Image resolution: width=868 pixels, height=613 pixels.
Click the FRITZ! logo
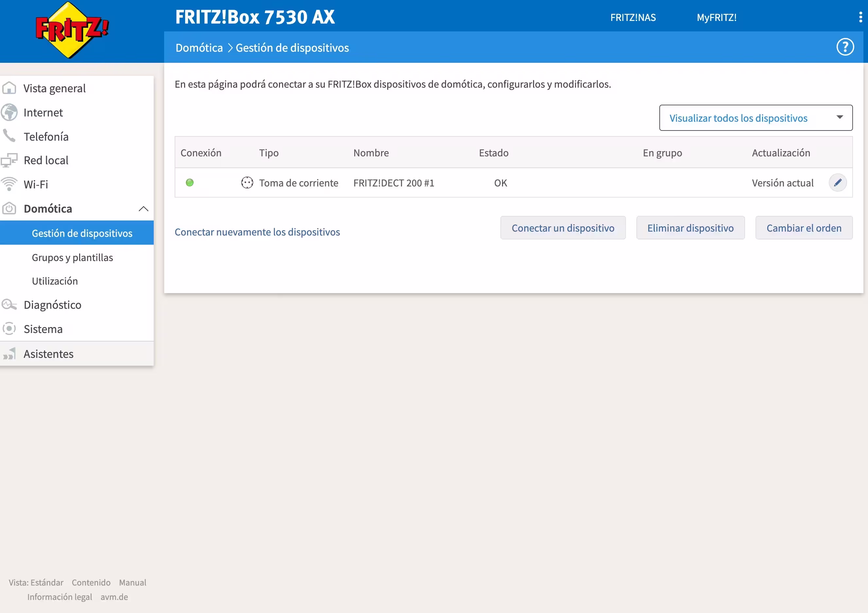[x=72, y=30]
